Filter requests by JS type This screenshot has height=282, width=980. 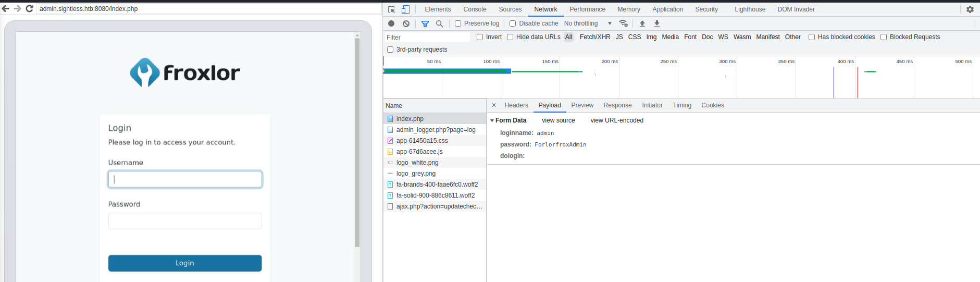click(619, 37)
